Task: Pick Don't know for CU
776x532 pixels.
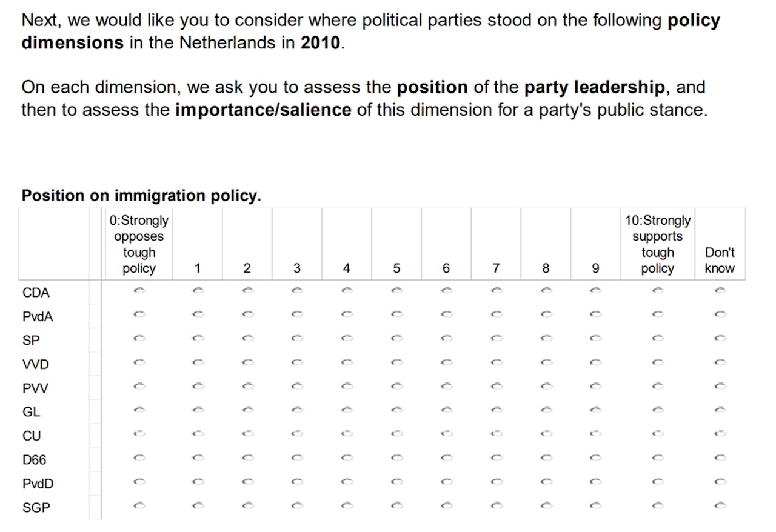Action: point(720,434)
